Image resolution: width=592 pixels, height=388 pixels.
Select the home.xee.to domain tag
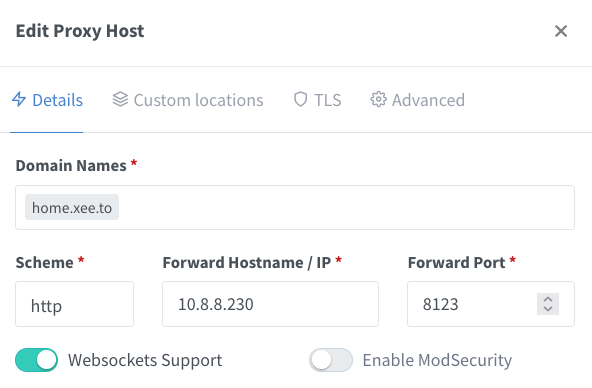point(72,207)
